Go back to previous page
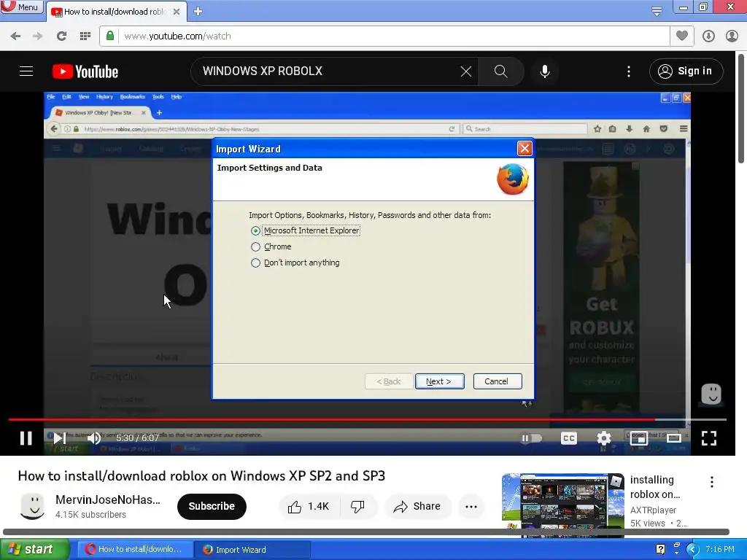747x560 pixels. (15, 36)
